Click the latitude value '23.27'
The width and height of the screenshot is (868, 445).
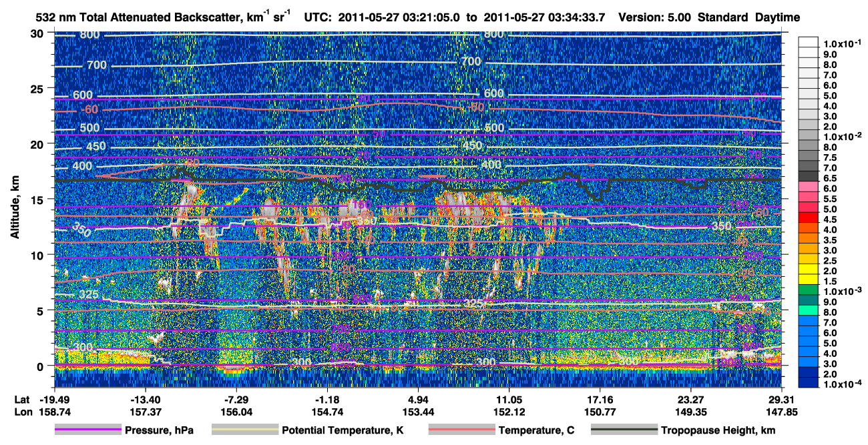pos(691,400)
